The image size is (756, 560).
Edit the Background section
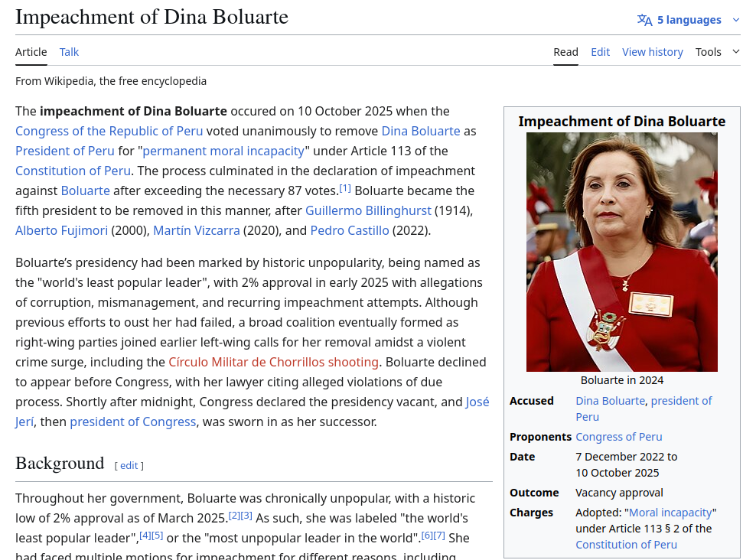[129, 465]
